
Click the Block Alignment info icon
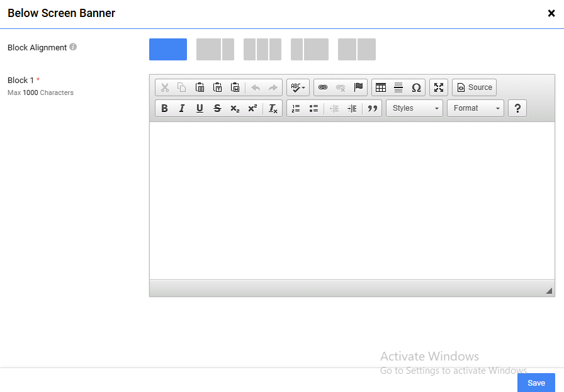[73, 47]
